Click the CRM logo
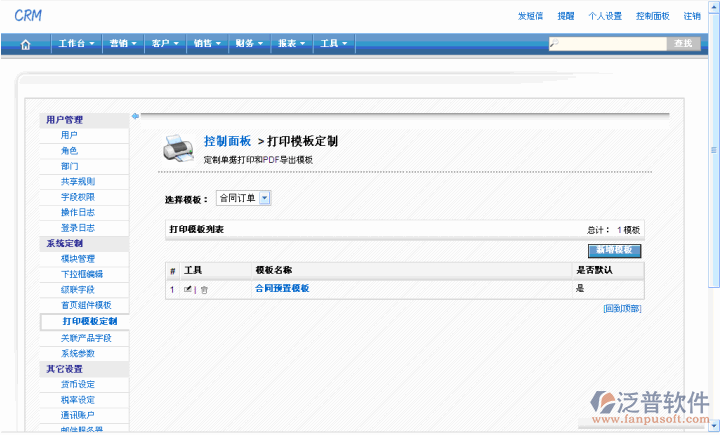This screenshot has width=720, height=435. tap(28, 15)
